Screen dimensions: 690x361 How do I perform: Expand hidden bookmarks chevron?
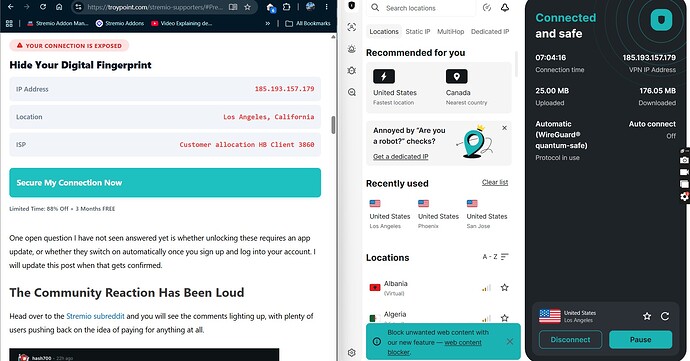click(268, 23)
